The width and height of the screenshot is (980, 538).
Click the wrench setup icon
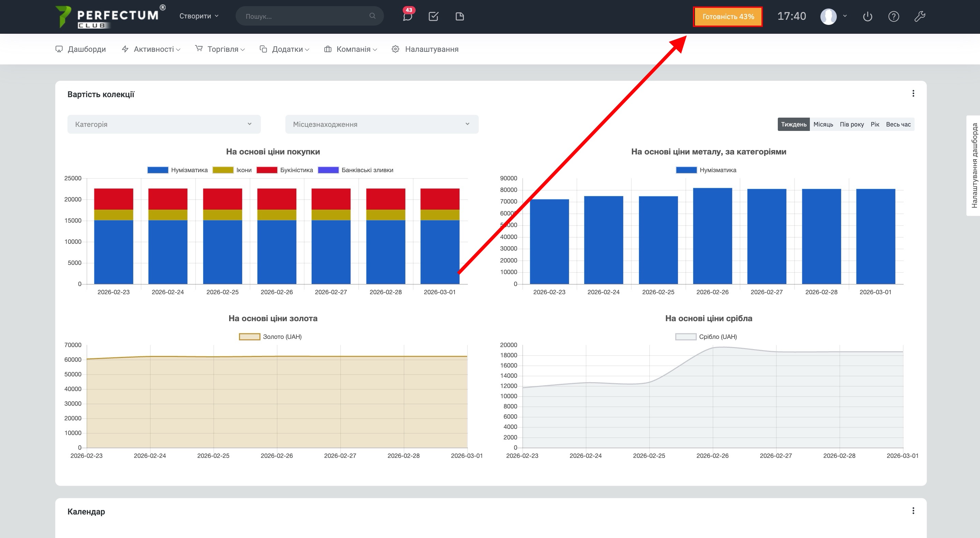pos(920,16)
